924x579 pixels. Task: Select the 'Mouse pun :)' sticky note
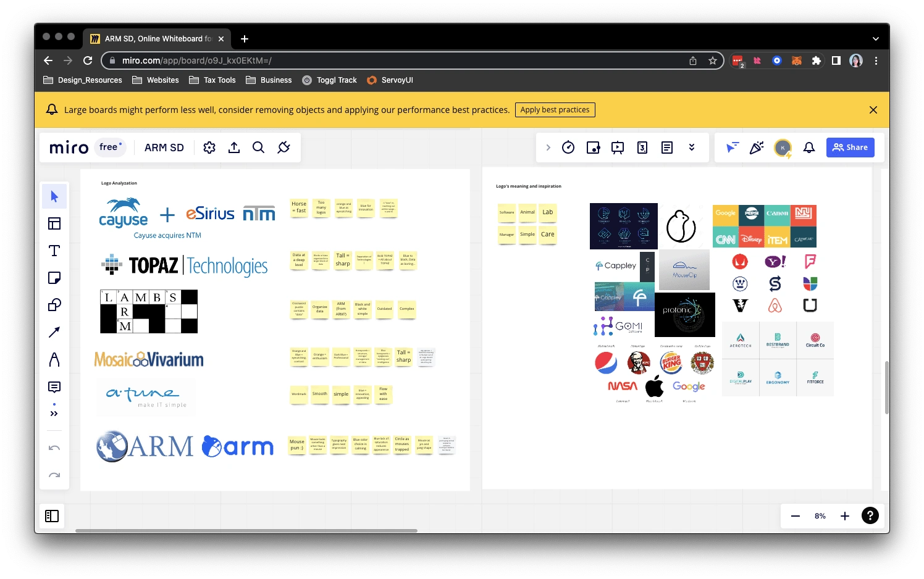pyautogui.click(x=297, y=444)
